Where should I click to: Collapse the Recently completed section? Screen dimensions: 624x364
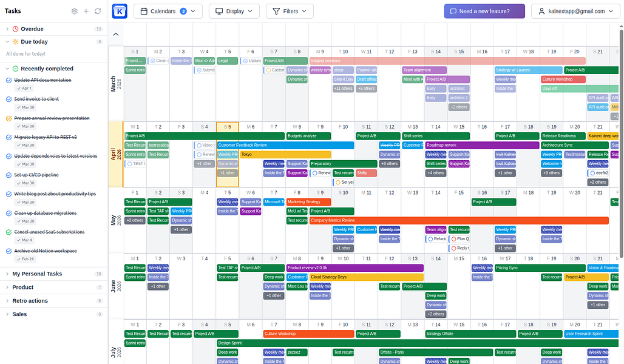(x=7, y=69)
